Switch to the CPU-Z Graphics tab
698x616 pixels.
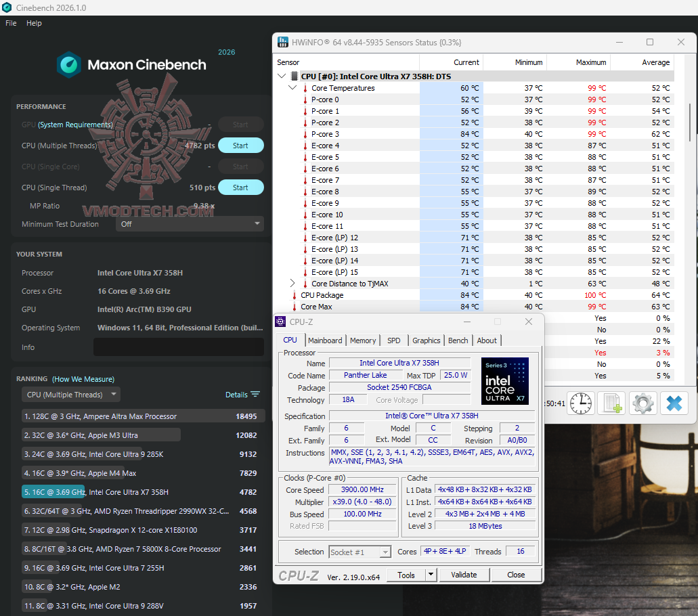click(x=426, y=340)
